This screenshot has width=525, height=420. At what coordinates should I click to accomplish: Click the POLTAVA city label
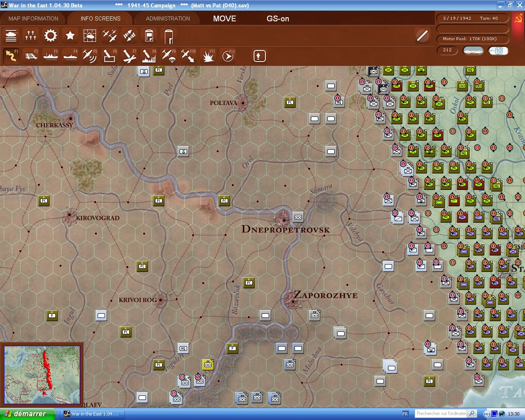point(224,103)
